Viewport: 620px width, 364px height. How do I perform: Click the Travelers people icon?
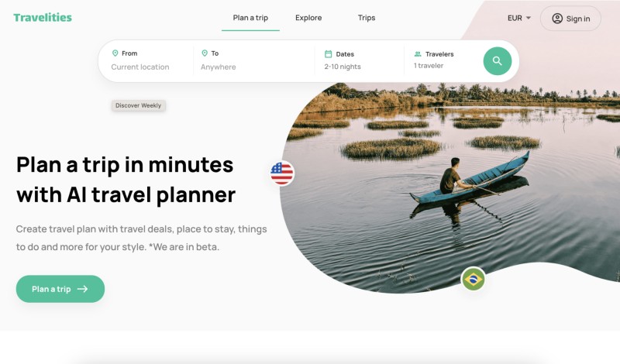[418, 53]
